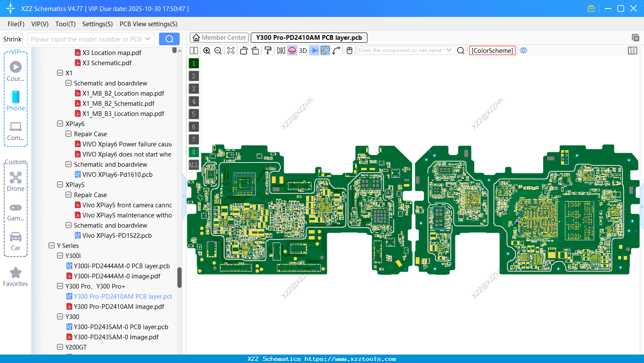Collapse the XPlay6 Repair Case section
This screenshot has height=363, width=644.
click(x=69, y=134)
